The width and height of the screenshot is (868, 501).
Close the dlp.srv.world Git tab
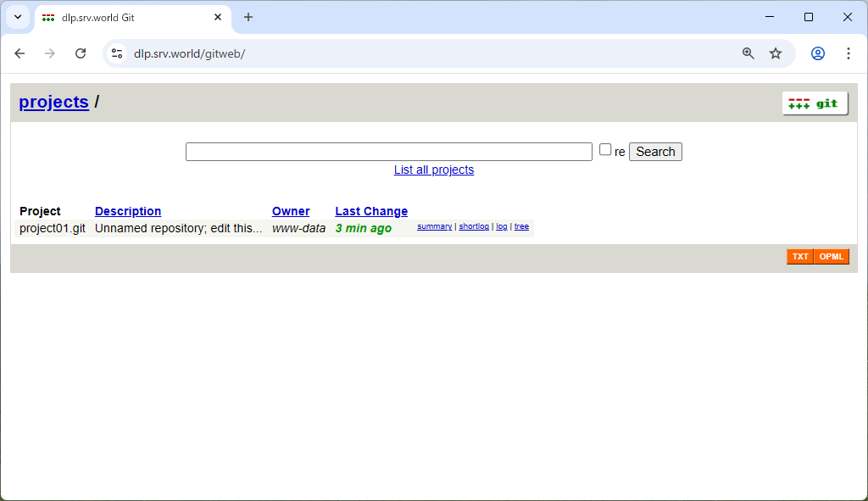coord(218,17)
